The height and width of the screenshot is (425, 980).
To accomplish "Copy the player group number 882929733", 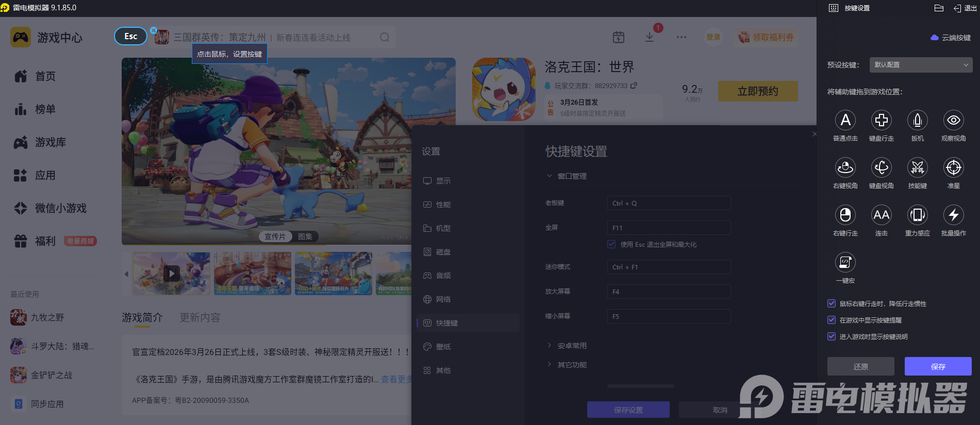I will pos(634,86).
